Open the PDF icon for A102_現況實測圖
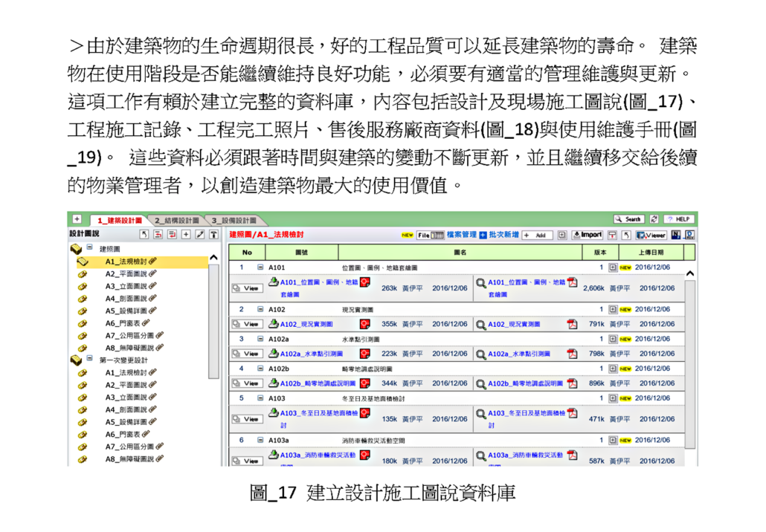The image size is (766, 532). tap(572, 324)
